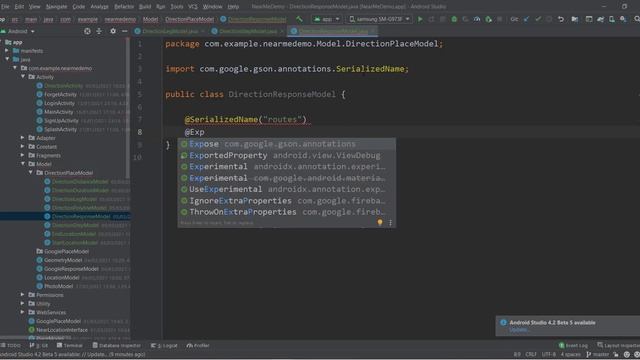This screenshot has height=360, width=640.
Task: Open the Terminal tool window
Action: point(70,346)
